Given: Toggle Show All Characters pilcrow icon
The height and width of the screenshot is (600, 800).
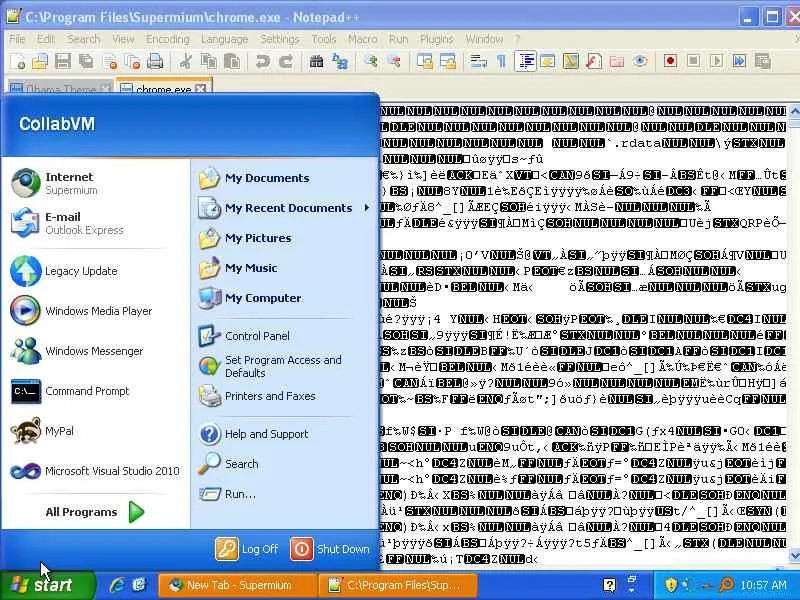Looking at the screenshot, I should tap(502, 62).
